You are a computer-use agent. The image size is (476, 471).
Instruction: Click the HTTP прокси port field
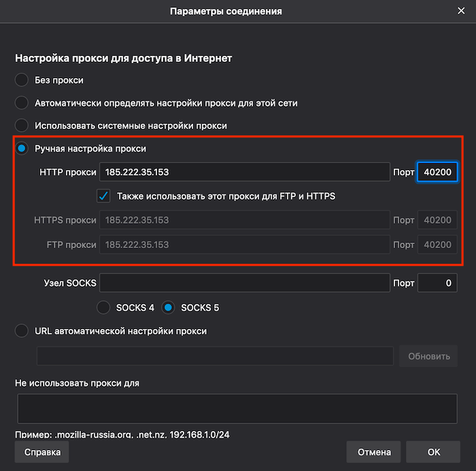(x=437, y=172)
